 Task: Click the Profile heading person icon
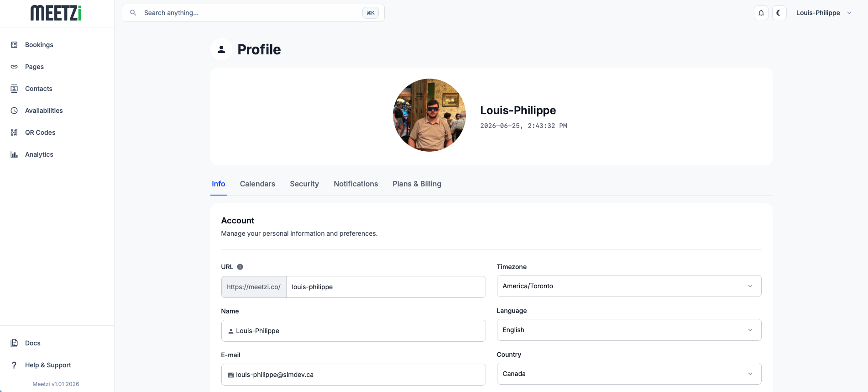(x=221, y=49)
